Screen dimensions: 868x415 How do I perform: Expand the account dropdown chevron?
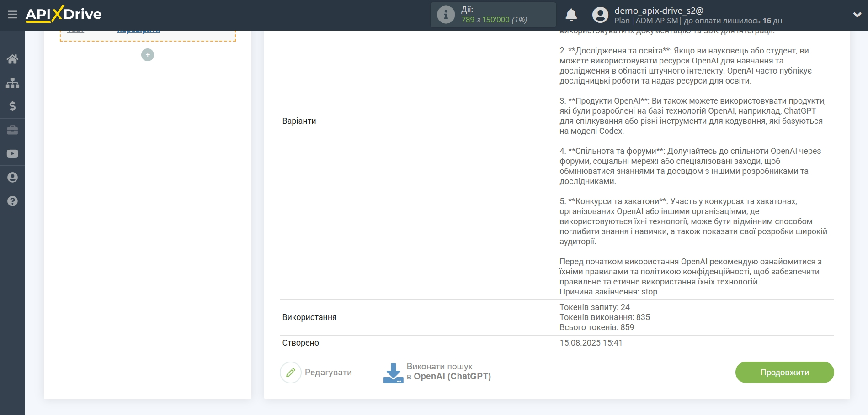[857, 15]
